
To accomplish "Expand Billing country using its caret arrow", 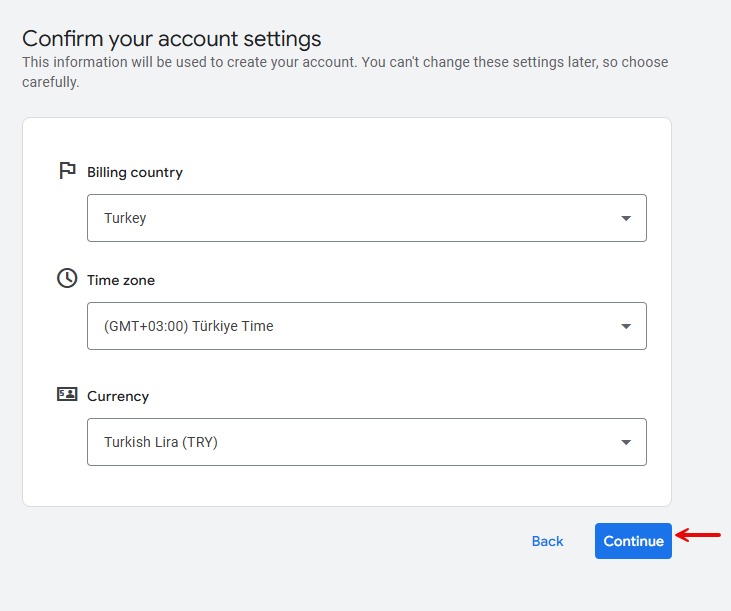I will 626,218.
